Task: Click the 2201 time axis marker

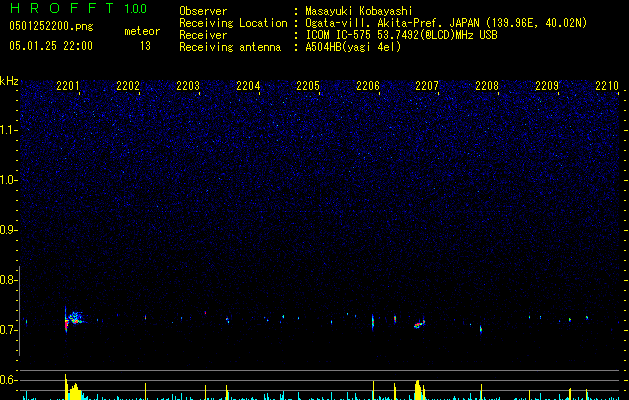Action: pos(68,85)
